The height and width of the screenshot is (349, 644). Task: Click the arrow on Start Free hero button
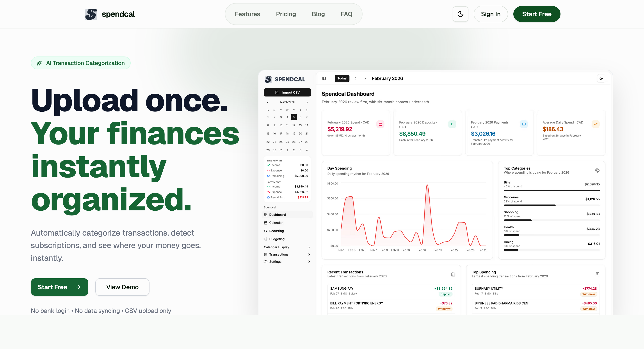[78, 287]
